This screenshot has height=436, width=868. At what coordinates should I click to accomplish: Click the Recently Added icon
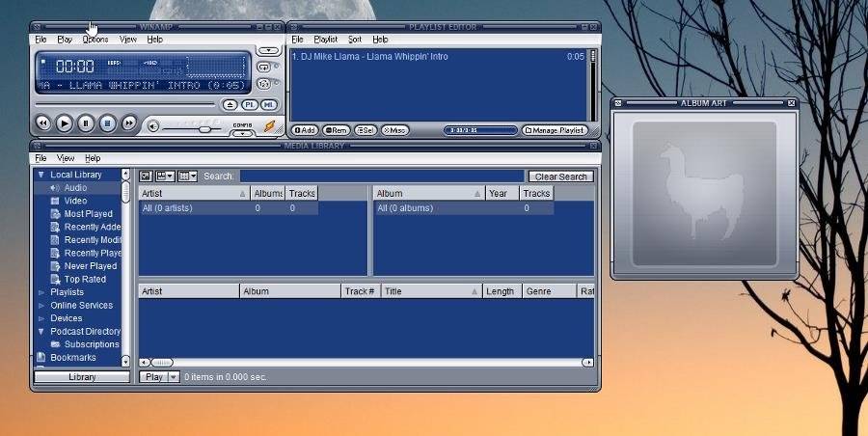55,227
